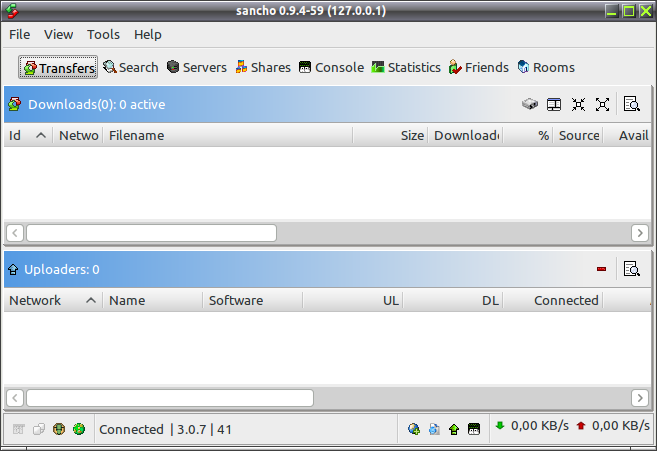Click the sancho application icon in title bar
Image resolution: width=657 pixels, height=451 pixels.
point(12,11)
